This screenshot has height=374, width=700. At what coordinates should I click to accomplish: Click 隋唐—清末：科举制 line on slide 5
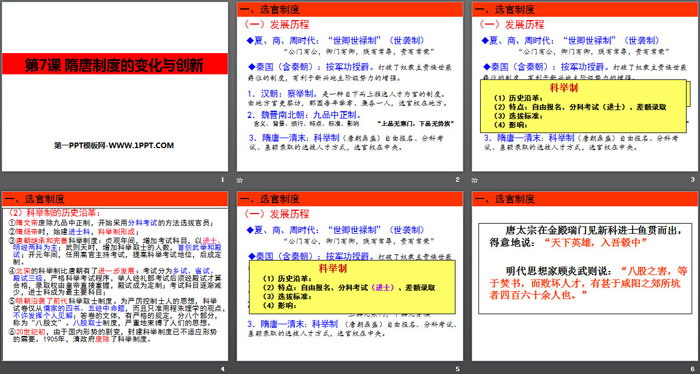point(294,324)
